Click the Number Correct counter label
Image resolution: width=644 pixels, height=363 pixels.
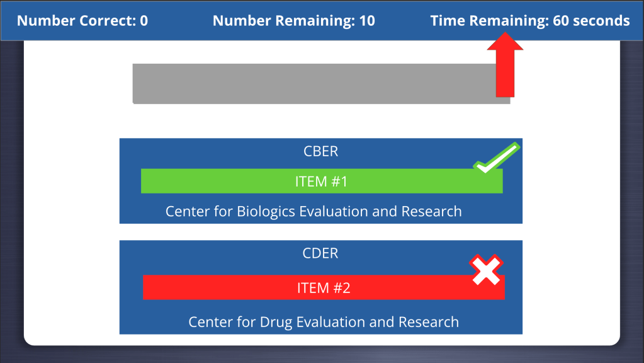74,21
